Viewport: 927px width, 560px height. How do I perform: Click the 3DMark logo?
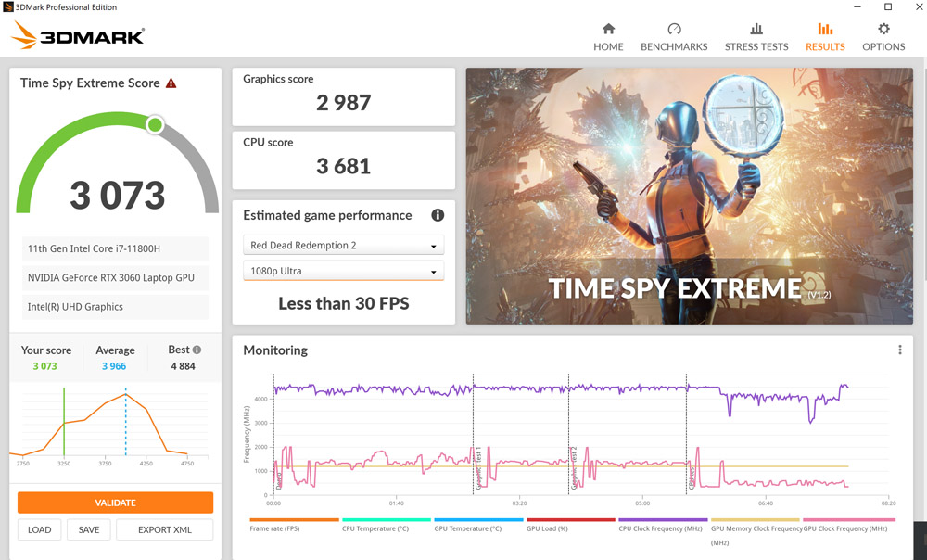(78, 35)
